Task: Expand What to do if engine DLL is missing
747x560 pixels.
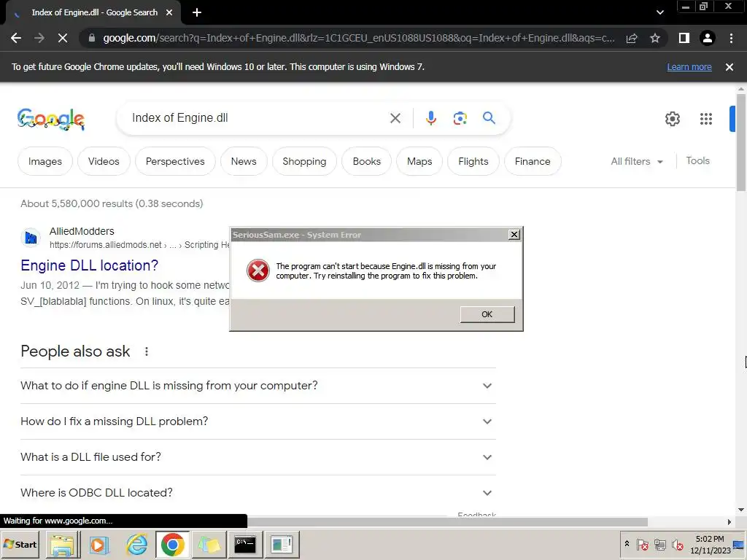Action: pos(258,386)
